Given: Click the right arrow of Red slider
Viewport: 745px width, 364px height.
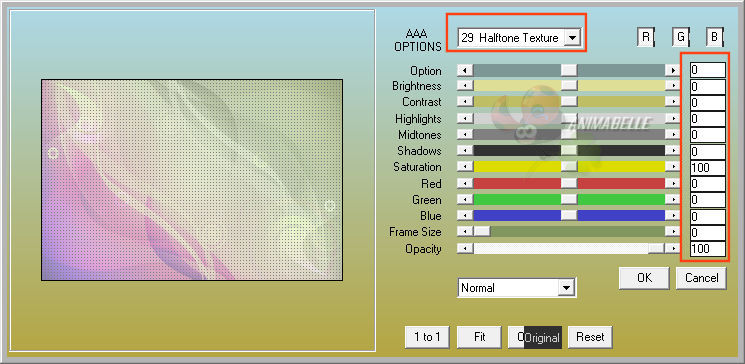Looking at the screenshot, I should coord(672,183).
